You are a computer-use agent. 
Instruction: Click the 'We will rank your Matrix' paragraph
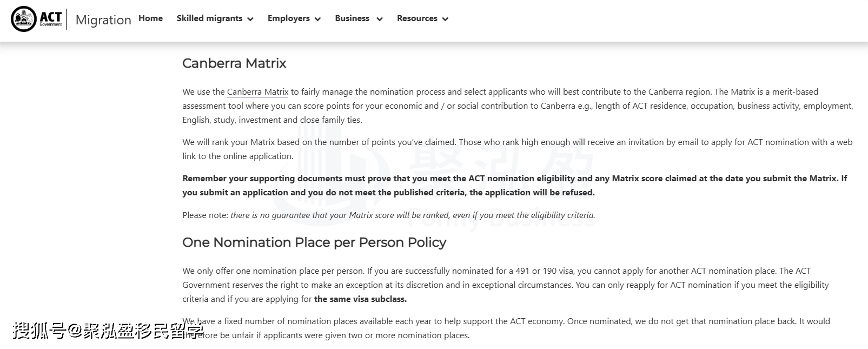516,149
